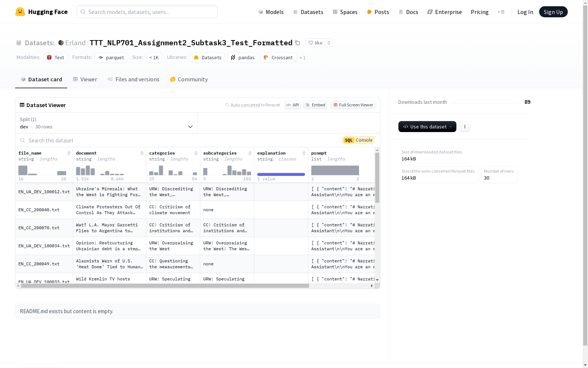Click the like count 0

pos(329,43)
